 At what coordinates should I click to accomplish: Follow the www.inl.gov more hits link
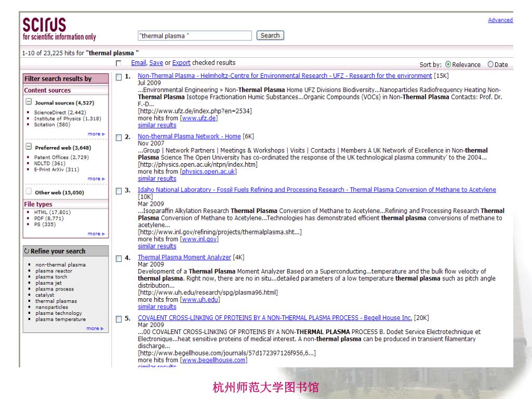click(199, 239)
